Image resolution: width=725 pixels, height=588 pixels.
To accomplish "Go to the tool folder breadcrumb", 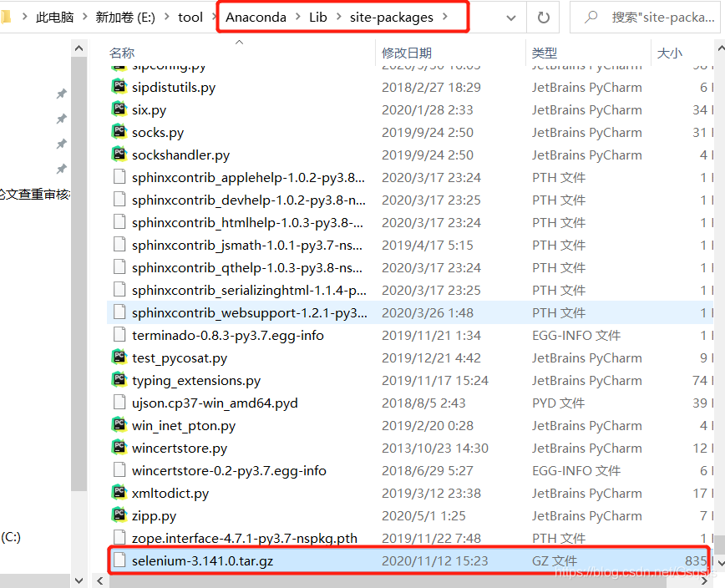I will (x=189, y=16).
